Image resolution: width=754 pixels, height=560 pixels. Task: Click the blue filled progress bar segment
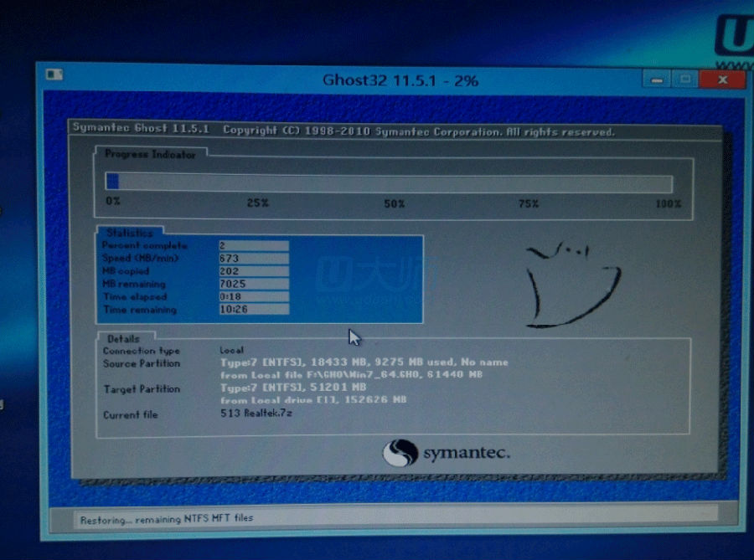pyautogui.click(x=112, y=182)
